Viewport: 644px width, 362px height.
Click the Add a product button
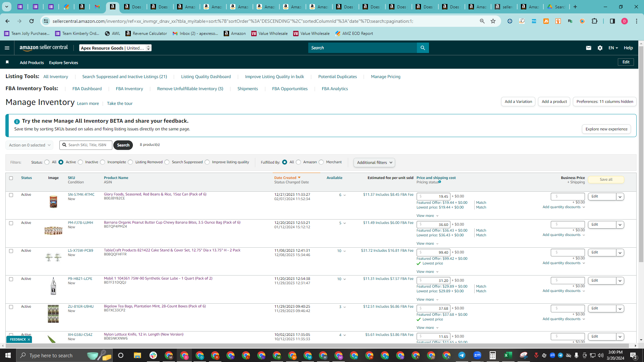554,102
